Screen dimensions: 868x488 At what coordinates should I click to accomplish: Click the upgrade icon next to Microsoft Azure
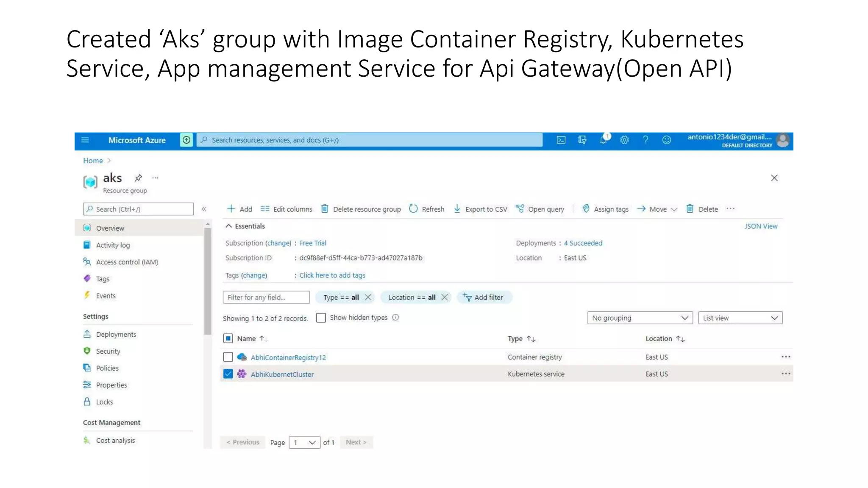[186, 140]
